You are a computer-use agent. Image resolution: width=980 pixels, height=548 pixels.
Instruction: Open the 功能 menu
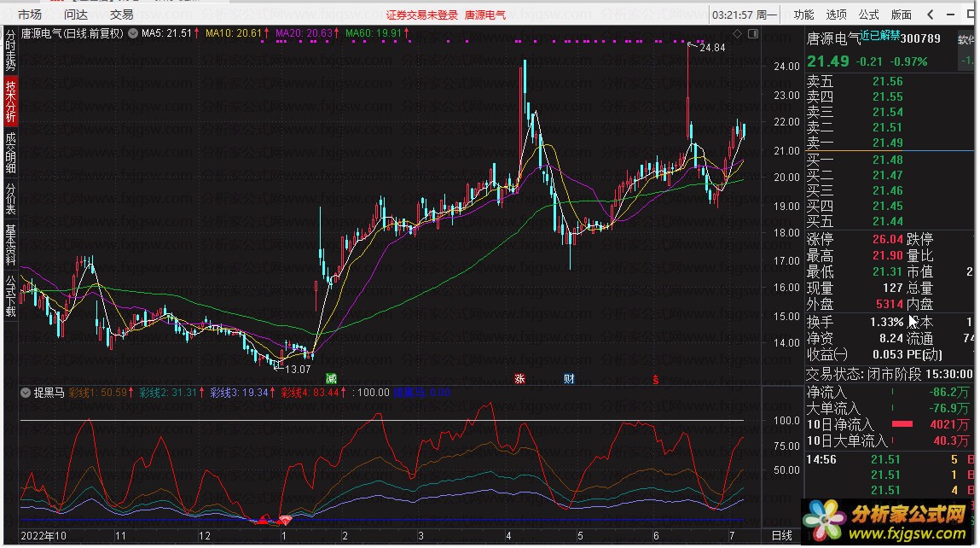point(803,15)
